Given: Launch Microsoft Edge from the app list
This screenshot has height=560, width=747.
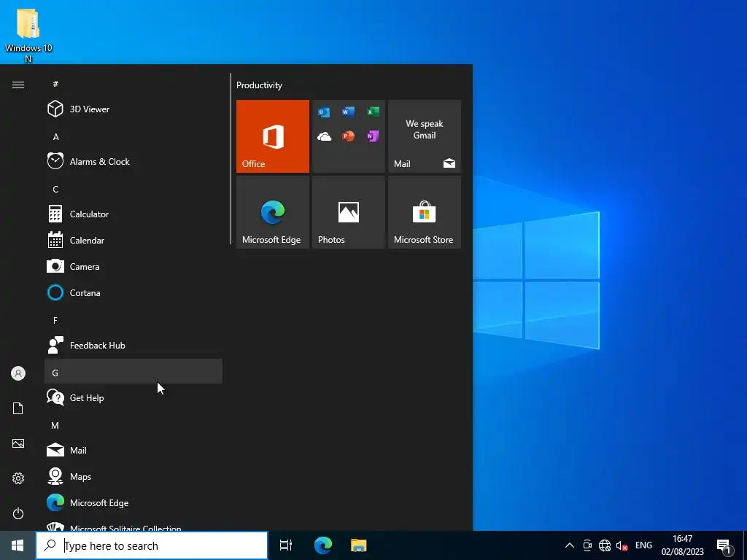Looking at the screenshot, I should click(133, 502).
